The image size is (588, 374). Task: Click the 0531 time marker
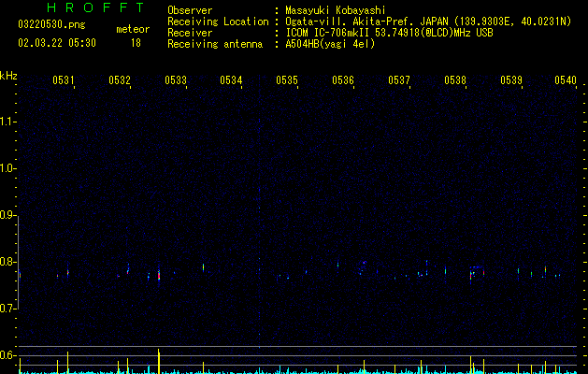pos(63,80)
